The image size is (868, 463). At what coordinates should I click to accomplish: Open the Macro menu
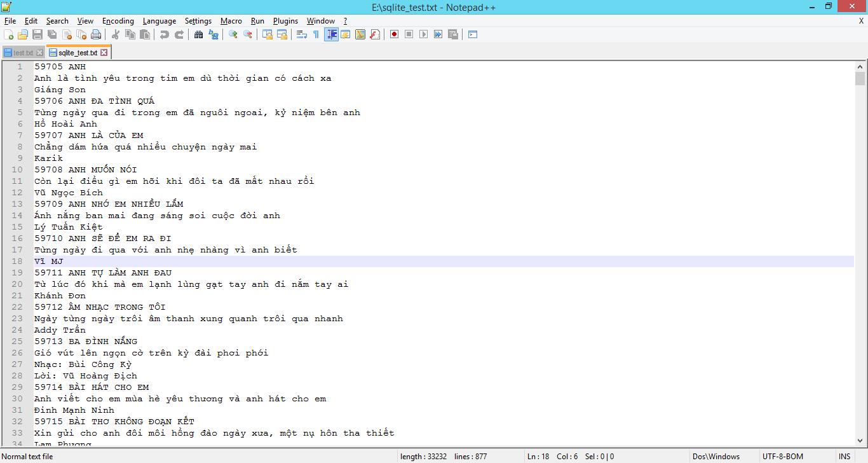pyautogui.click(x=231, y=21)
